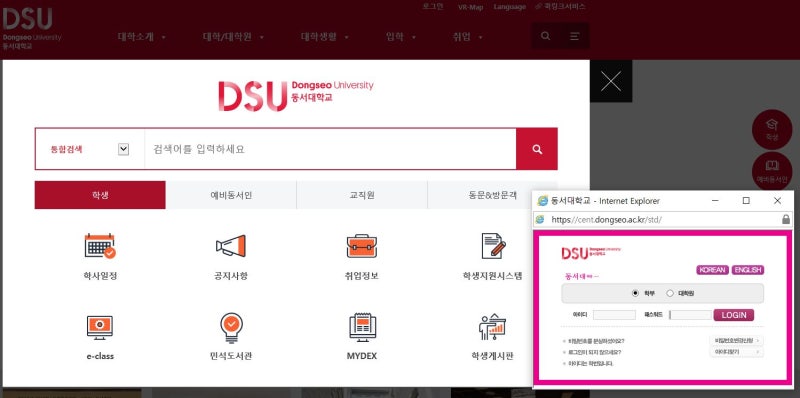The height and width of the screenshot is (398, 800).
Task: Expand the 입학 menu
Action: 401,37
